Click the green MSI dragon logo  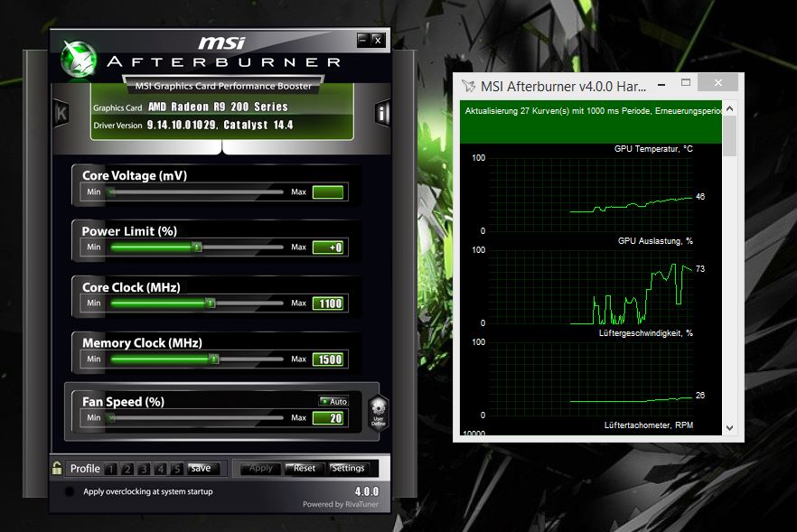[x=79, y=60]
